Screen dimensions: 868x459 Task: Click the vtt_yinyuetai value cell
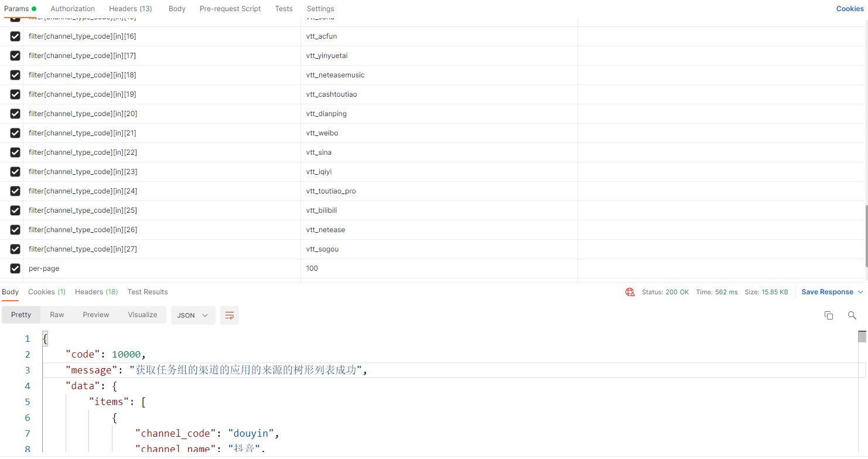click(x=439, y=56)
